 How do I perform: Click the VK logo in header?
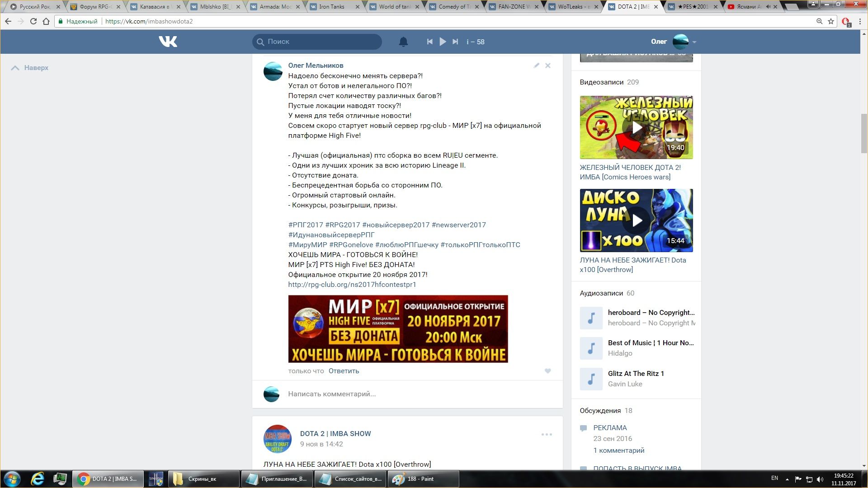pos(168,42)
